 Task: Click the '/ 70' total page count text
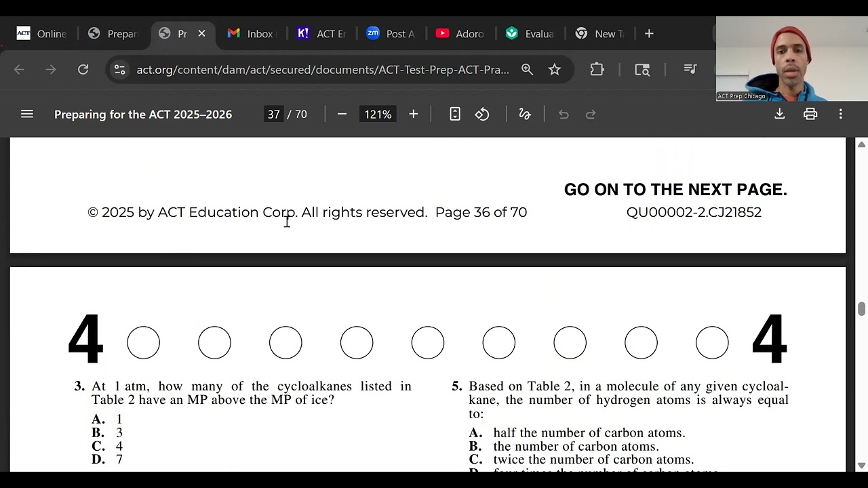(x=298, y=115)
